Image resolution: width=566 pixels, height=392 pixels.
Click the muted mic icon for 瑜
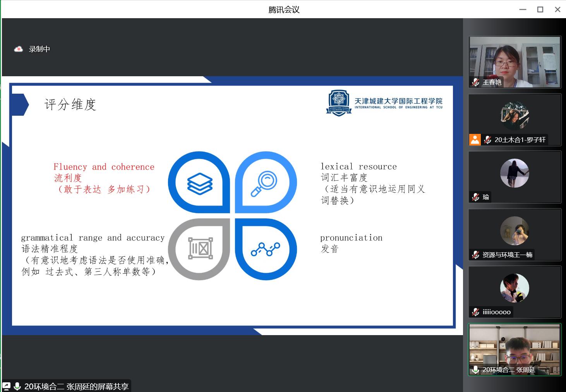476,197
